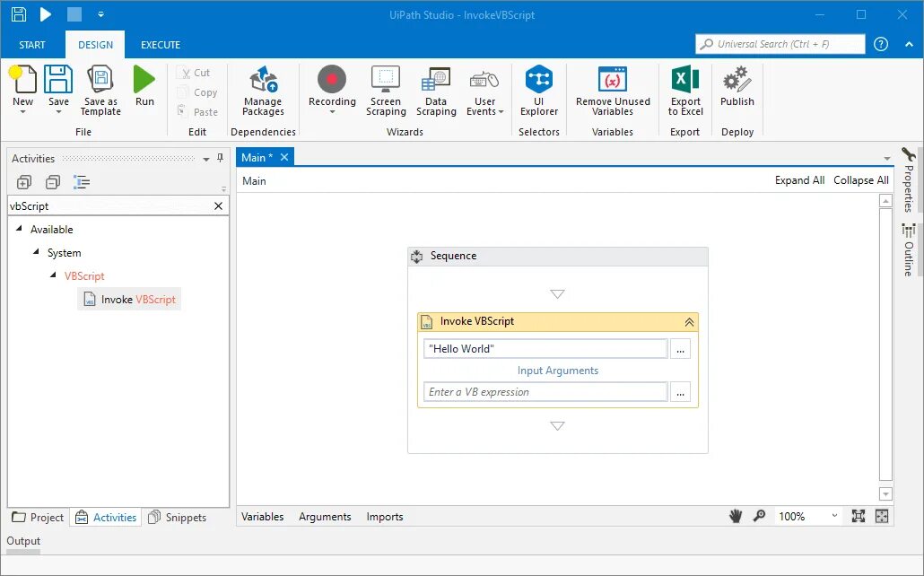Click the vbScript search field
This screenshot has width=924, height=576.
coord(109,205)
